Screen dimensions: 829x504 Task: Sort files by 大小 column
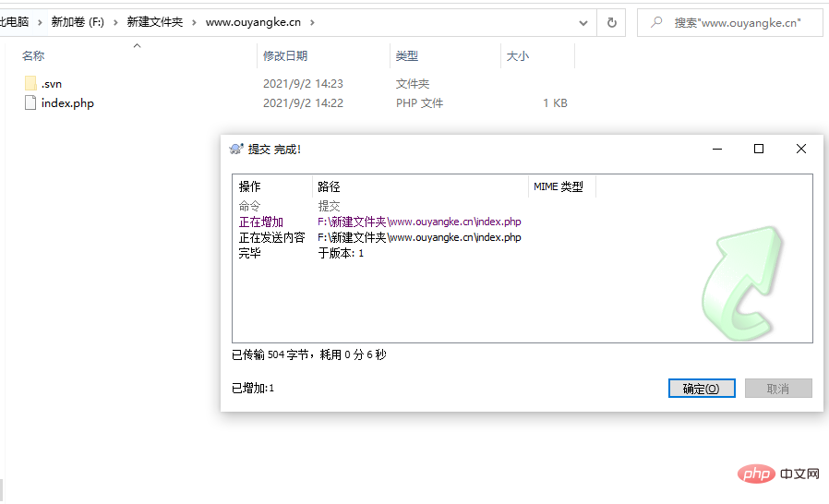518,55
